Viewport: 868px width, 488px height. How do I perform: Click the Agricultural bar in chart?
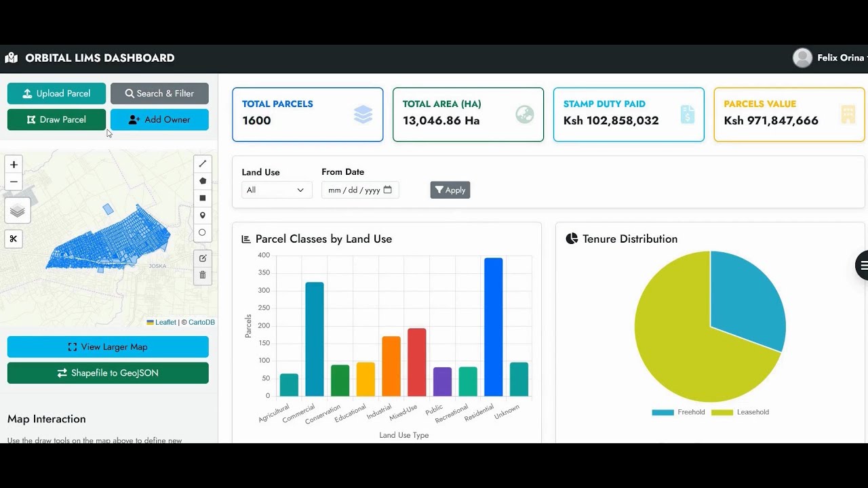(289, 385)
